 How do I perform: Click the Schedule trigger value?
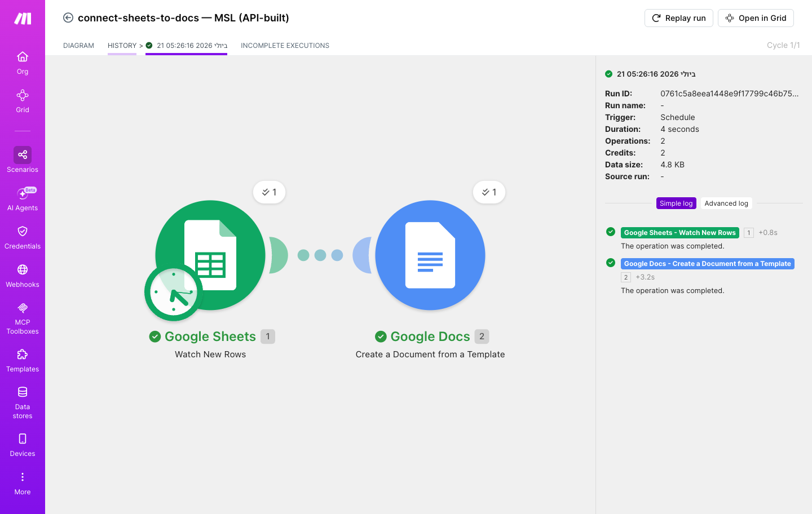[678, 117]
